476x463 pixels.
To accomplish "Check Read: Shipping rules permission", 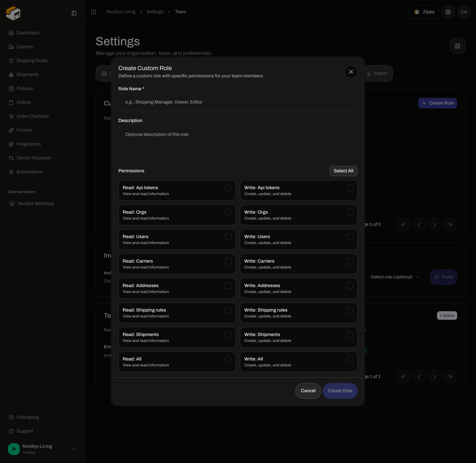I will point(228,310).
